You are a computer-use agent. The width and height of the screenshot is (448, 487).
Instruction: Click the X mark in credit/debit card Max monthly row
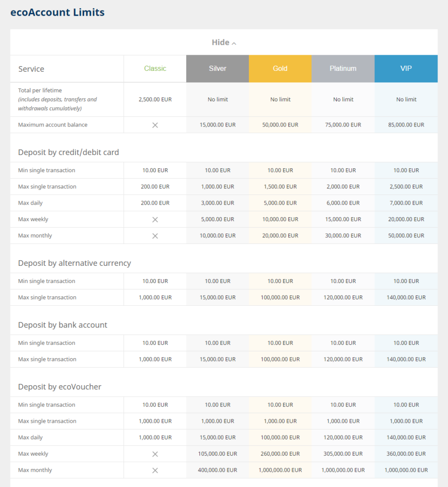click(155, 236)
